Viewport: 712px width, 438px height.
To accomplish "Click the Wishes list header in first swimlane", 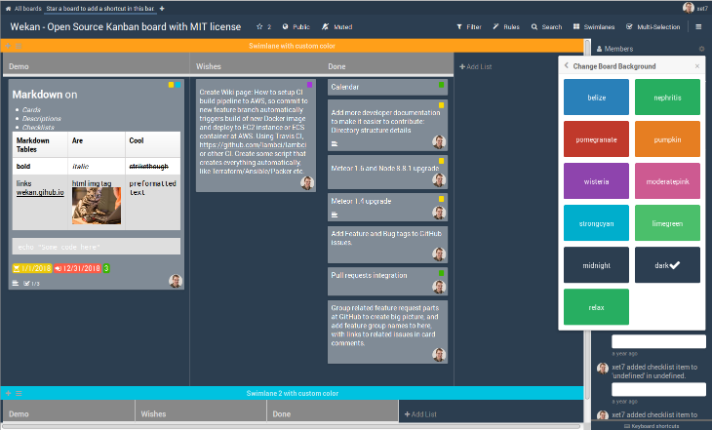I will click(x=208, y=66).
